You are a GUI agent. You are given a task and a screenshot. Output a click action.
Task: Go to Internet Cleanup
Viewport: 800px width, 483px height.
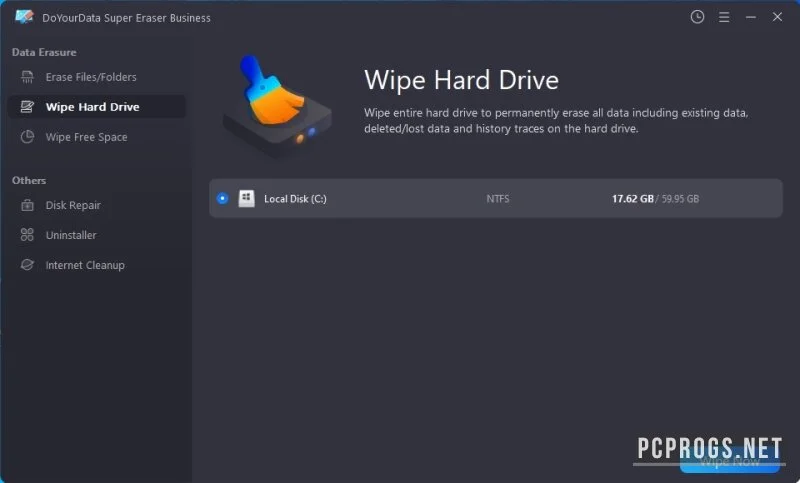click(x=96, y=265)
